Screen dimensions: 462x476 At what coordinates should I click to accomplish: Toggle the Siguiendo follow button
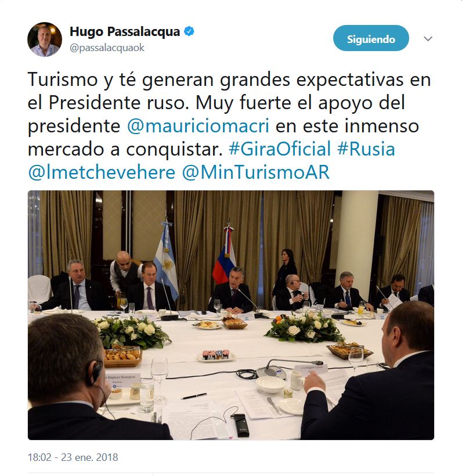point(371,38)
